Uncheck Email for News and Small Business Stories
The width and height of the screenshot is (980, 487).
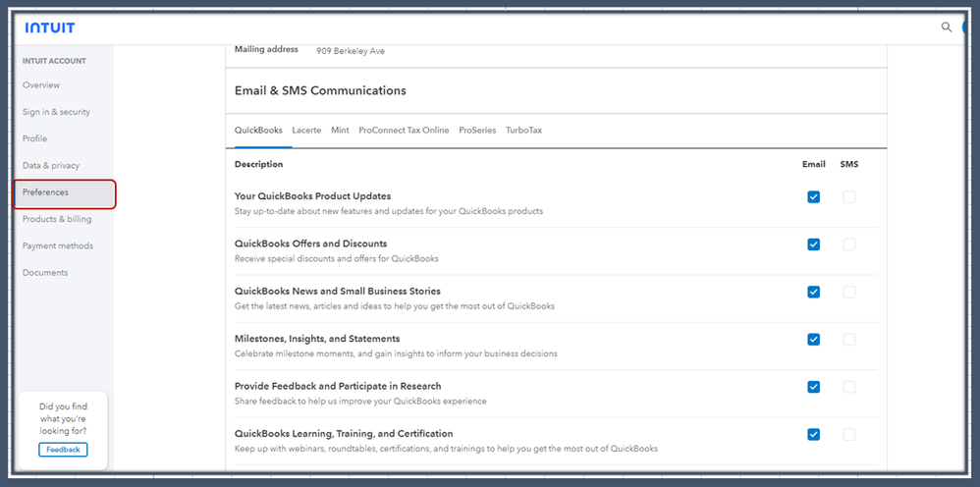point(813,292)
